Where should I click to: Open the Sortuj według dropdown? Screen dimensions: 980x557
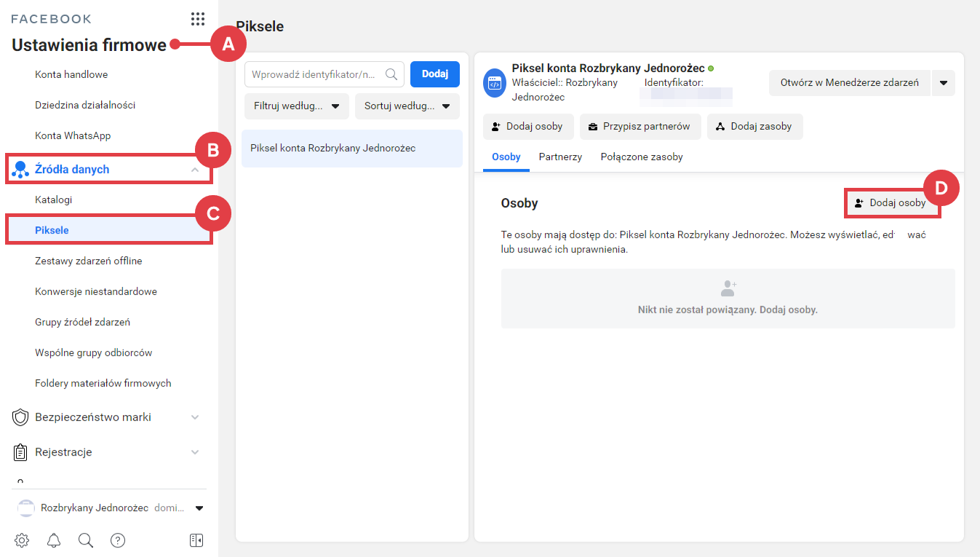[x=407, y=106]
